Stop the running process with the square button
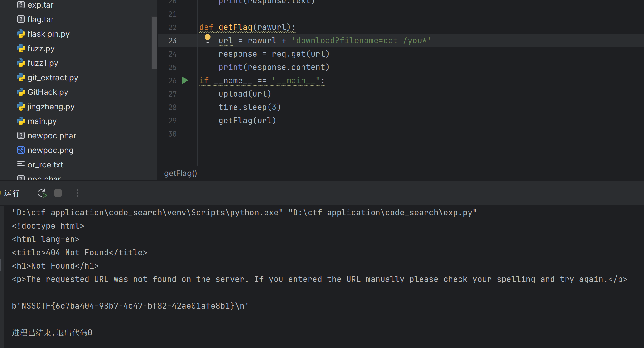Viewport: 644px width, 348px height. click(58, 193)
